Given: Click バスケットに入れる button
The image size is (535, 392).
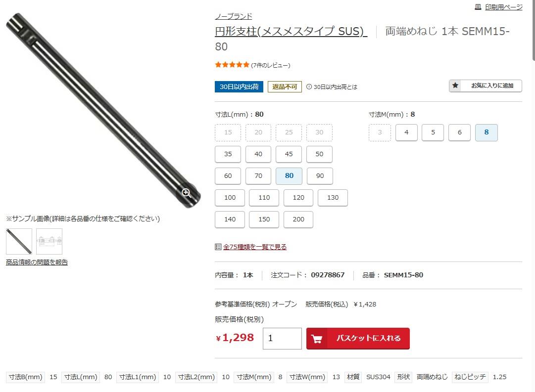Looking at the screenshot, I should pos(358,339).
